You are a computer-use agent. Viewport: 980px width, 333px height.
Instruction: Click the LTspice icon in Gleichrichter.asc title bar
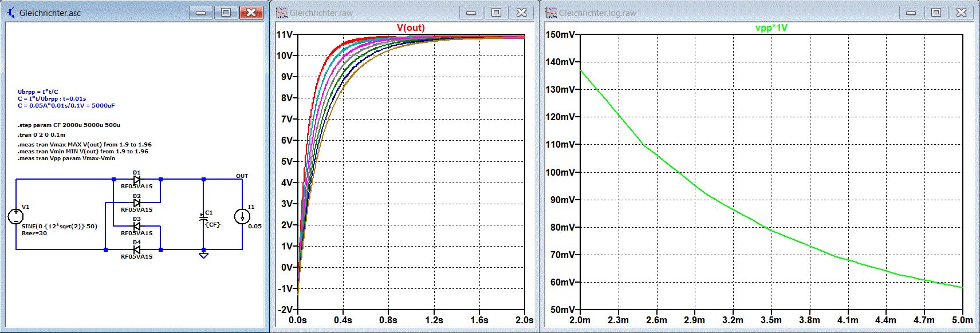point(11,12)
